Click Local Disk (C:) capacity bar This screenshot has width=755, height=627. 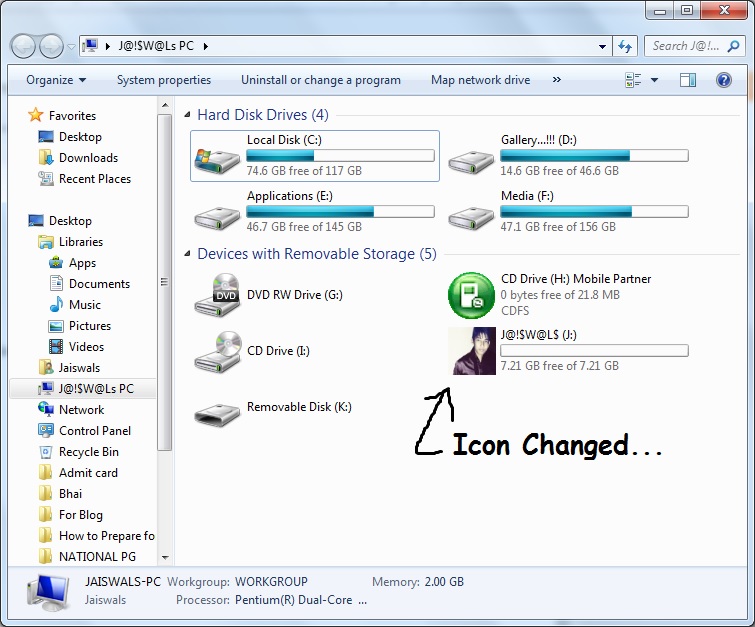[340, 156]
